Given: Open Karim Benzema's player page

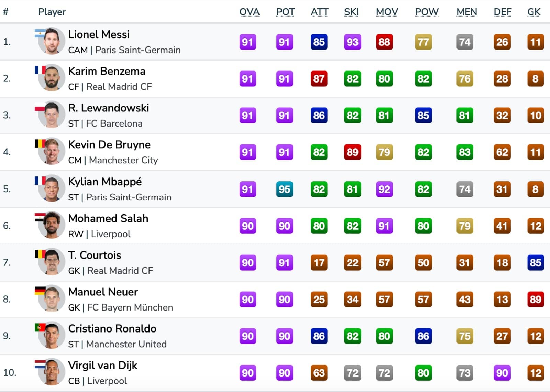Looking at the screenshot, I should tap(107, 71).
